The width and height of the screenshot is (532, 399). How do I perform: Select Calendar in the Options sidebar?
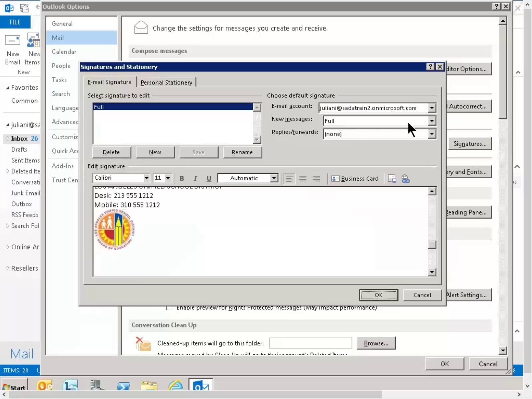[x=64, y=52]
